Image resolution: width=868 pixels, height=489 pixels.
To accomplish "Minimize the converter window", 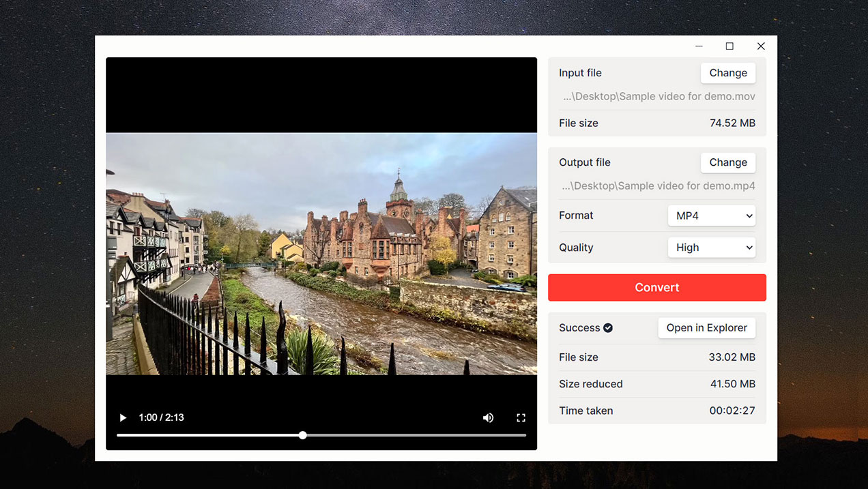I will 699,46.
